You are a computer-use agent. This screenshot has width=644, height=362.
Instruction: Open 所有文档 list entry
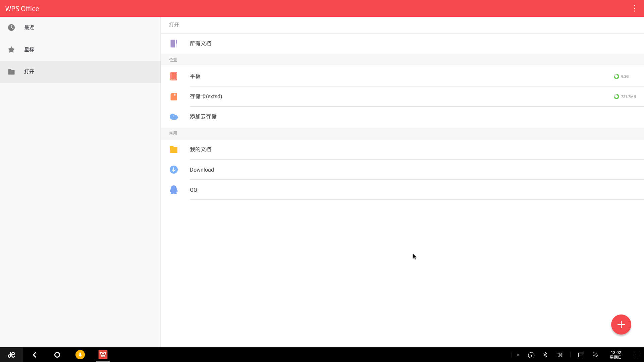402,44
